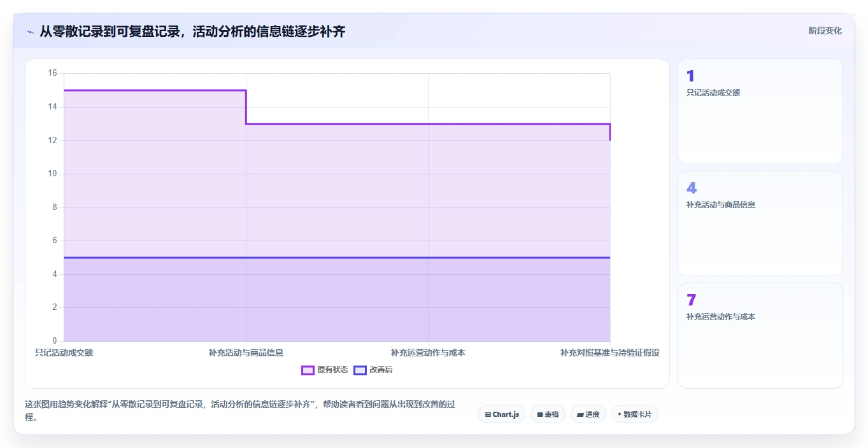Screen dimensions: 868x448
Task: Click the 进度 tag
Action: tap(588, 414)
